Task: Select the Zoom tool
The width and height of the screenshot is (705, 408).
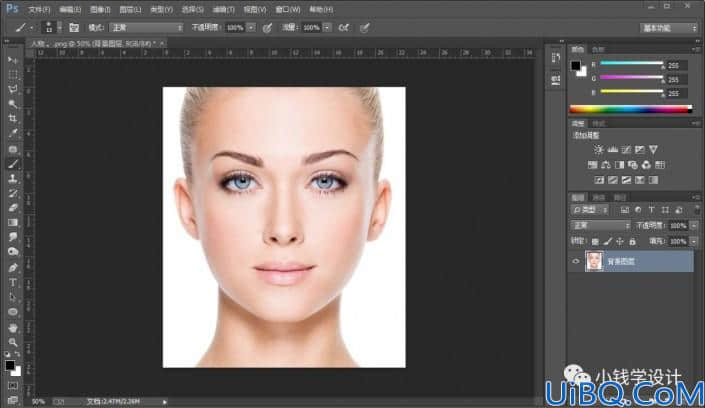Action: (13, 342)
